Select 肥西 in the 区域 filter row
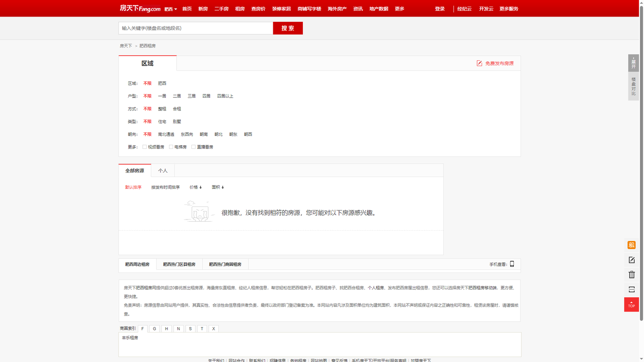 (162, 84)
